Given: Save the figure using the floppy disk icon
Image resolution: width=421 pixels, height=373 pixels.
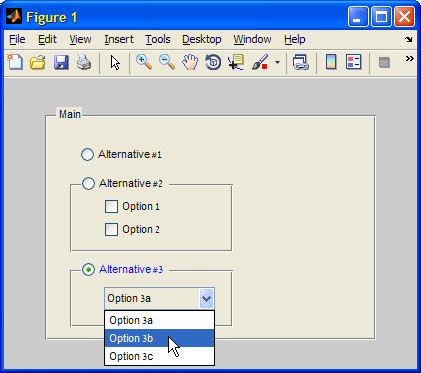Looking at the screenshot, I should [61, 62].
